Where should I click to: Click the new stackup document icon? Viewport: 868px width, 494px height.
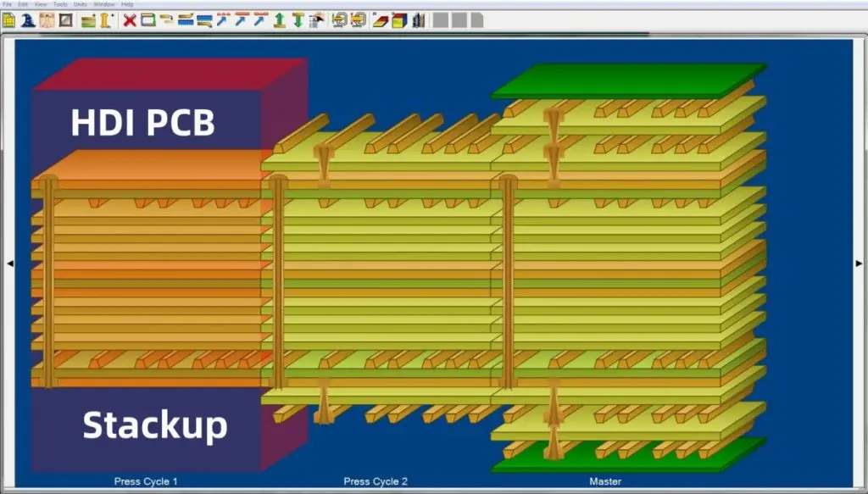[x=8, y=19]
